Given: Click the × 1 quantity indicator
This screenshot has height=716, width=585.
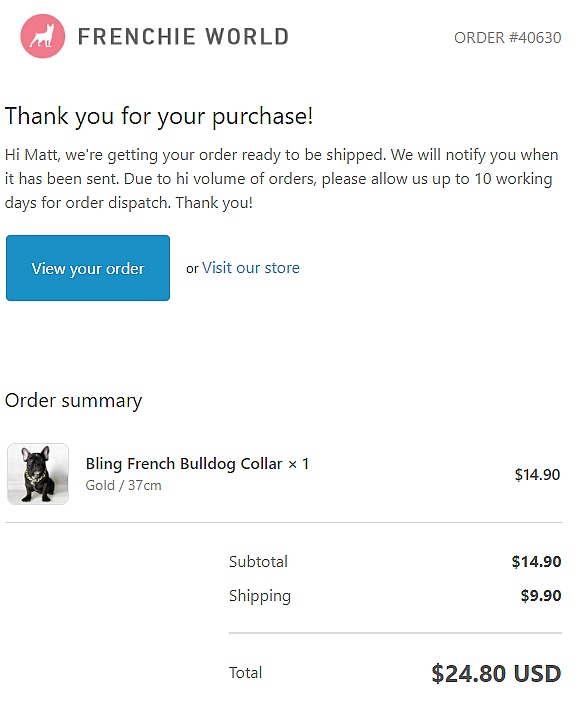Looking at the screenshot, I should (299, 464).
